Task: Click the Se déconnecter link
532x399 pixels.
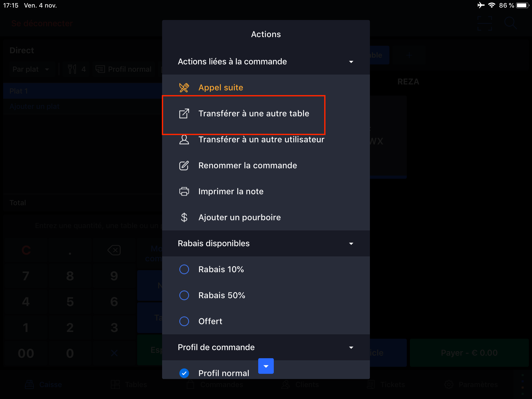Action: coord(42,23)
